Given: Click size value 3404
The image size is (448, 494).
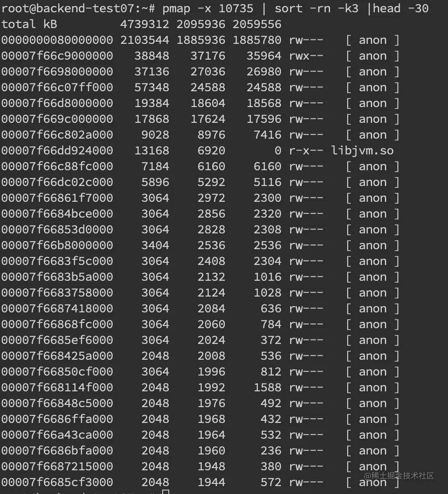Looking at the screenshot, I should click(155, 245).
